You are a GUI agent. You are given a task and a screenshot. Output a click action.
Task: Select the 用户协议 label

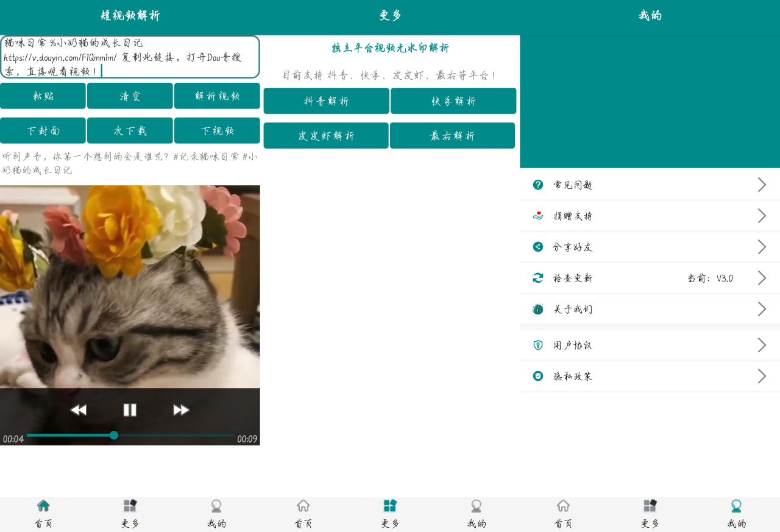pos(573,345)
